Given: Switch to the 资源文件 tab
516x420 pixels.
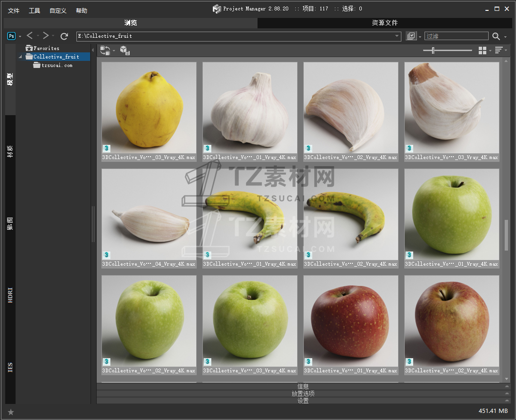Looking at the screenshot, I should coord(384,23).
